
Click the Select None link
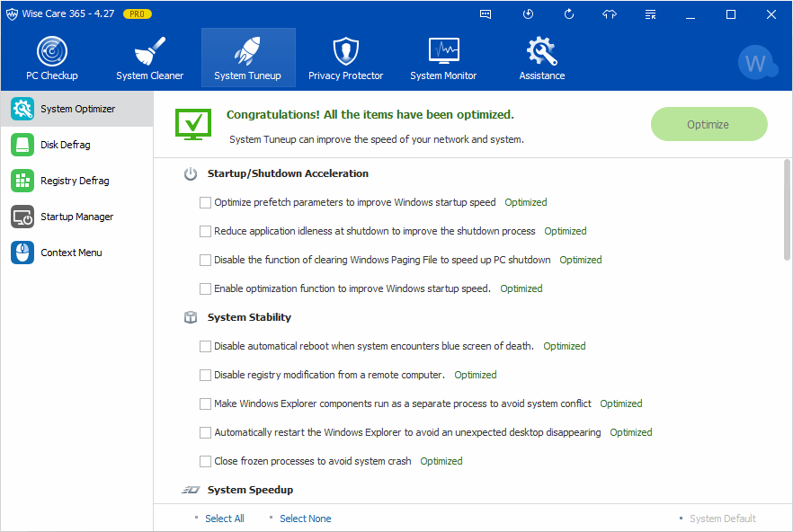[x=306, y=519]
